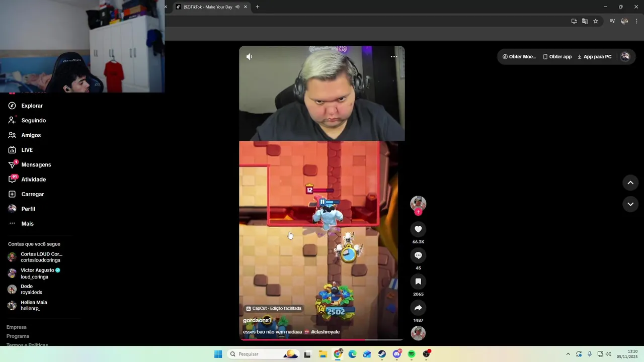Open browser media controls icon
This screenshot has height=362, width=644.
pyautogui.click(x=612, y=21)
